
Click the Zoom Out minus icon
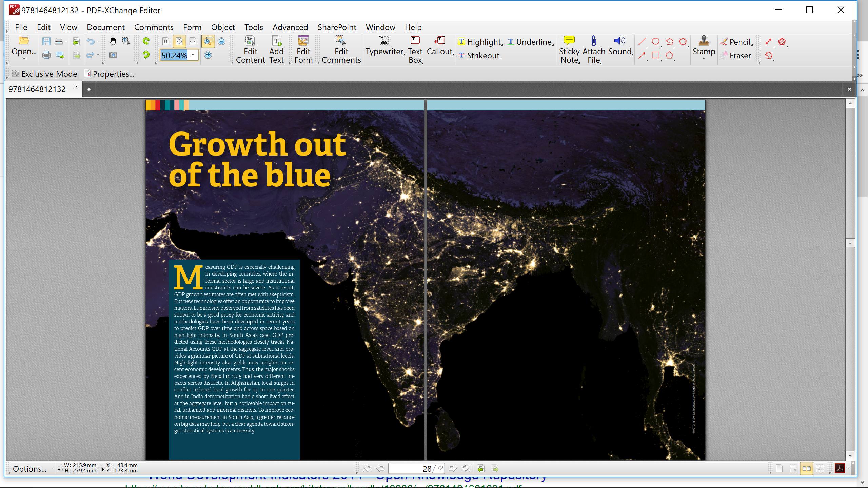pyautogui.click(x=221, y=41)
